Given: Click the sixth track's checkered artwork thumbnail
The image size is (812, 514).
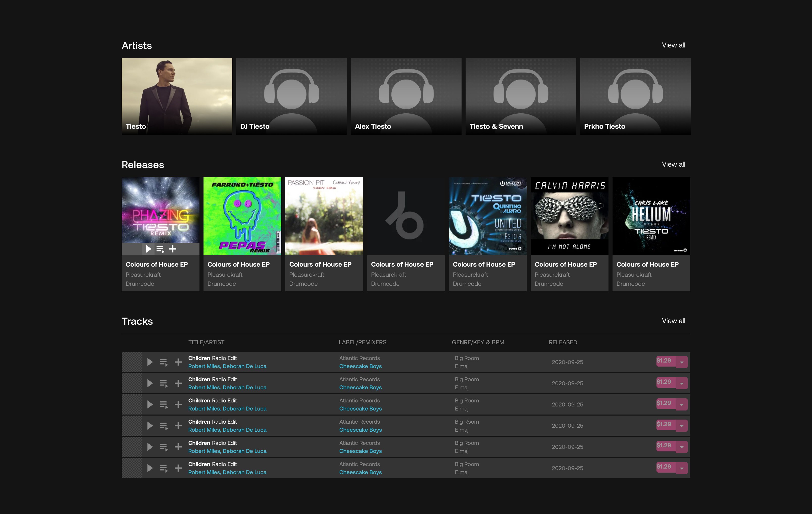Looking at the screenshot, I should click(x=132, y=468).
